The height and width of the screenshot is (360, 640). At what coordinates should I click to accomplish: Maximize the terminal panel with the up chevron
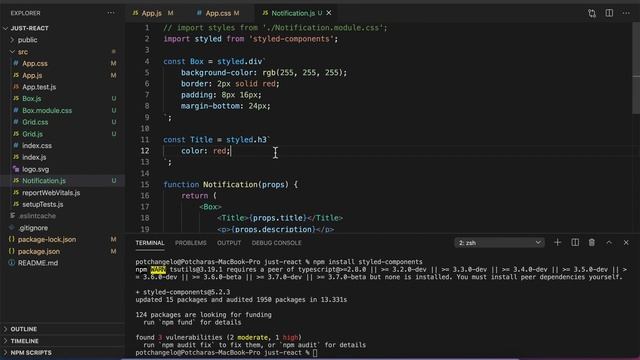tap(609, 242)
